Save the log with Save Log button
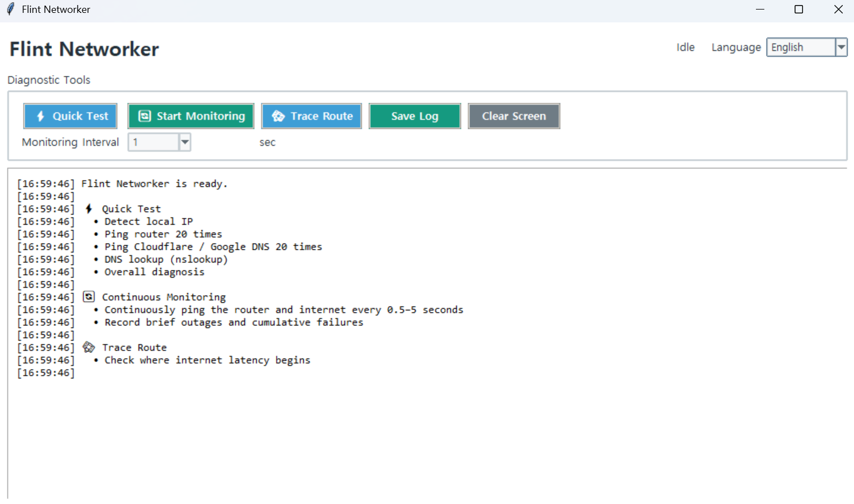 [x=415, y=116]
